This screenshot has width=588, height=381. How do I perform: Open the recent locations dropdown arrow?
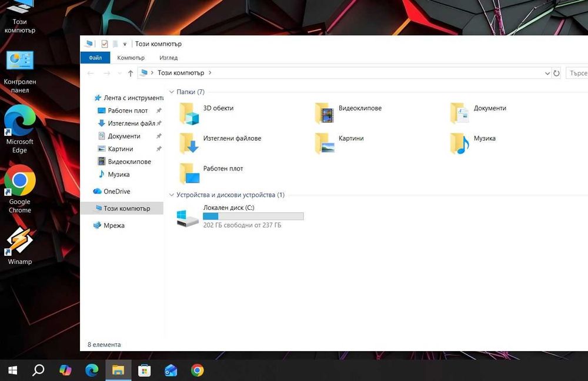(119, 73)
